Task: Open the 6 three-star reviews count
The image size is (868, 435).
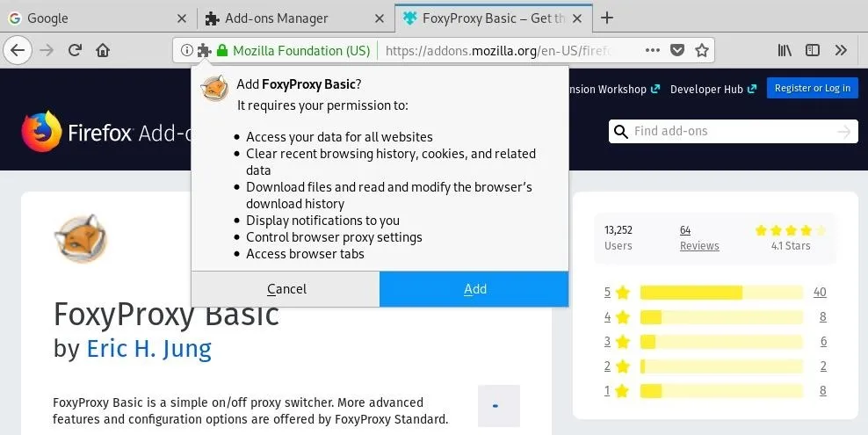Action: coord(823,342)
